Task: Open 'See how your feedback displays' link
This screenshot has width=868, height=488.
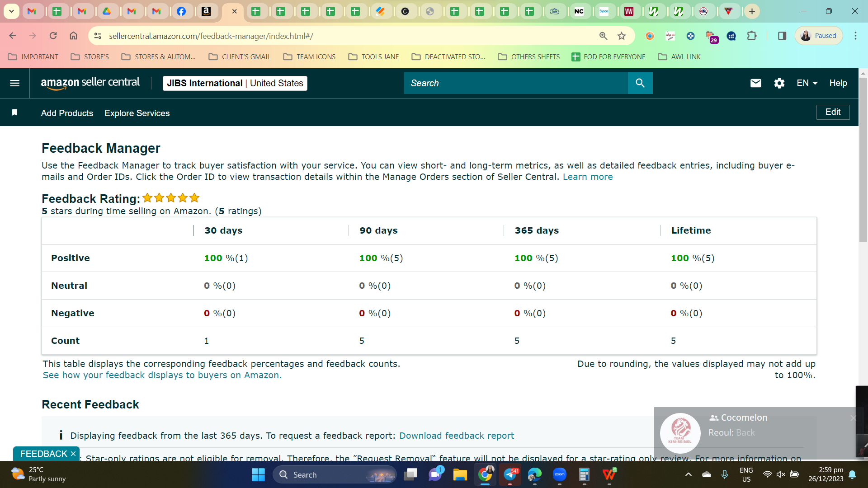Action: pos(162,375)
